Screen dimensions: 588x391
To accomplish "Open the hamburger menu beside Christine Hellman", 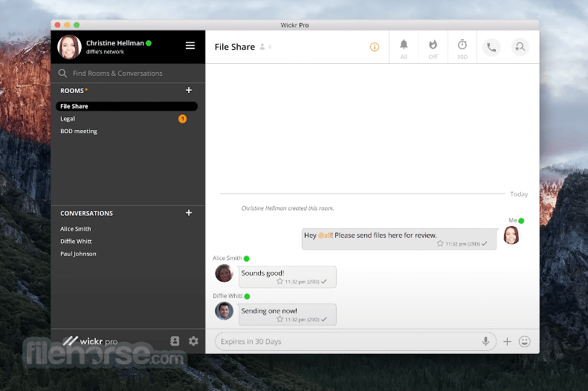I will tap(190, 46).
